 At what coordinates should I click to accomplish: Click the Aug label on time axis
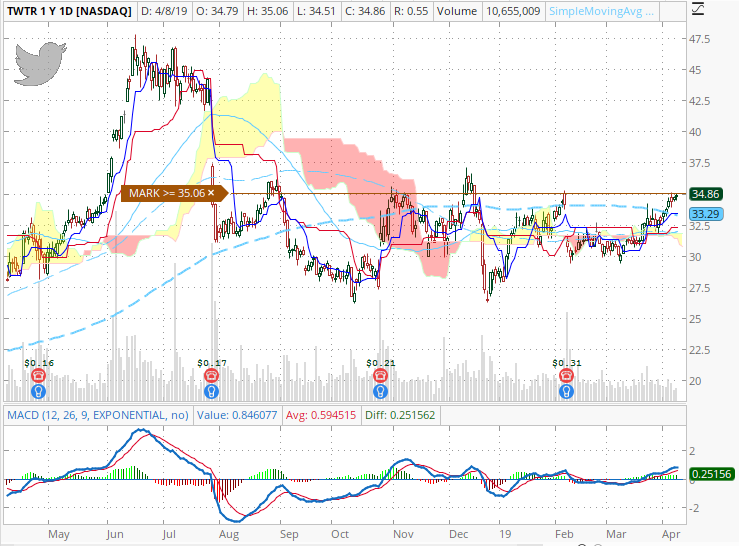tap(229, 534)
